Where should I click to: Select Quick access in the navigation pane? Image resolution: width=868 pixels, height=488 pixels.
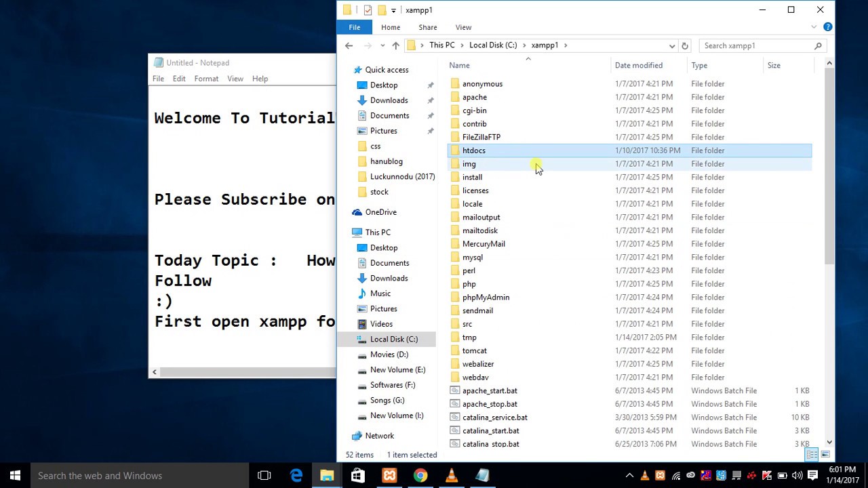[x=387, y=70]
